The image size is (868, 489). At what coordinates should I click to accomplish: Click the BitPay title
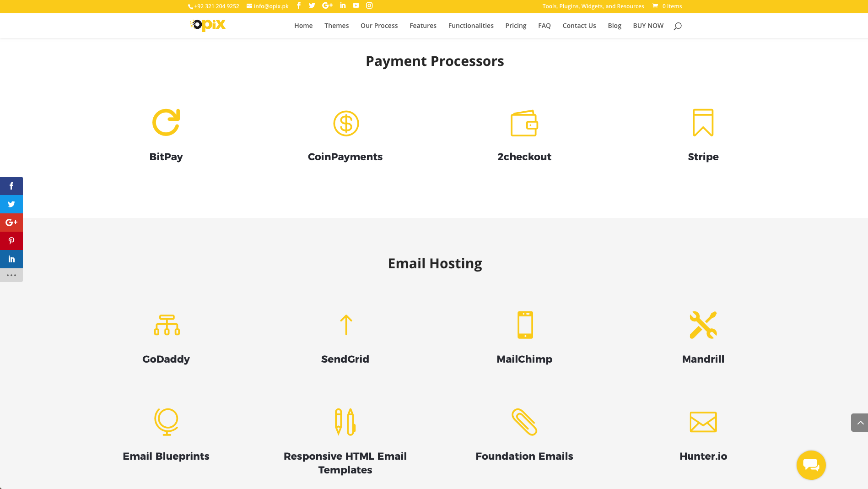tap(166, 157)
